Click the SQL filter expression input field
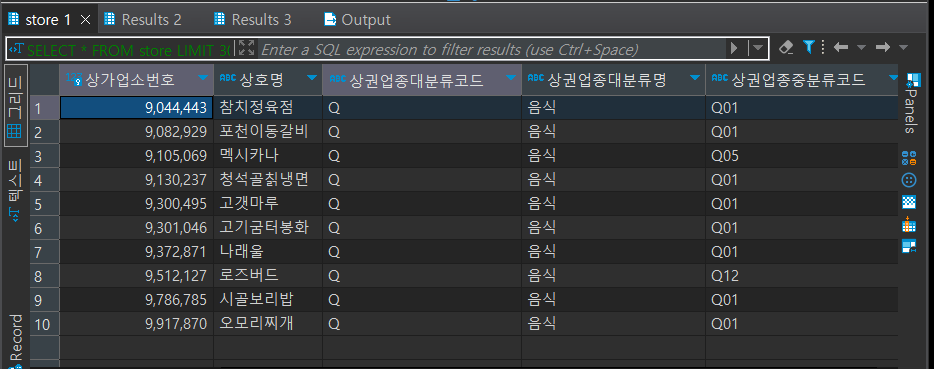934x369 pixels. point(491,49)
